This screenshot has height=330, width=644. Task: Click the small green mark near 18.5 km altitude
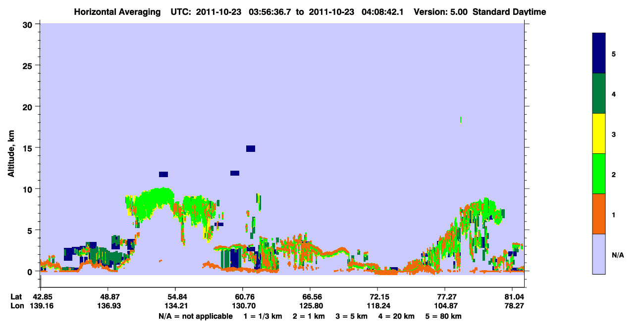(461, 119)
